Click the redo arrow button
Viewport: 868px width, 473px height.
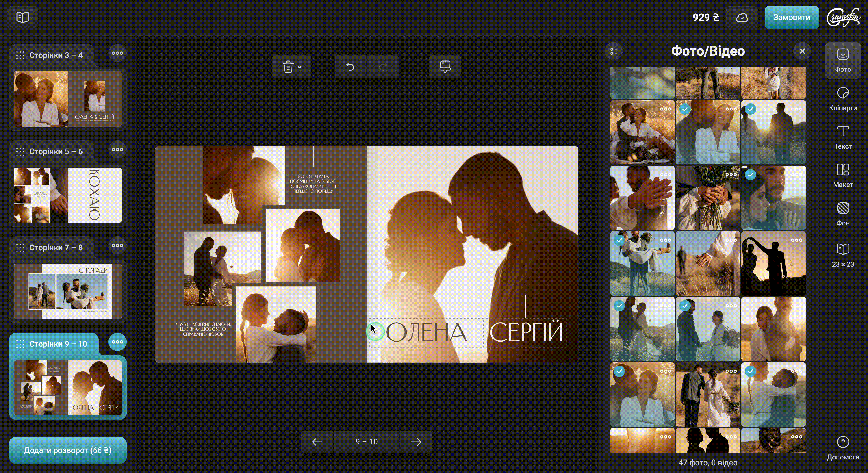pyautogui.click(x=383, y=67)
